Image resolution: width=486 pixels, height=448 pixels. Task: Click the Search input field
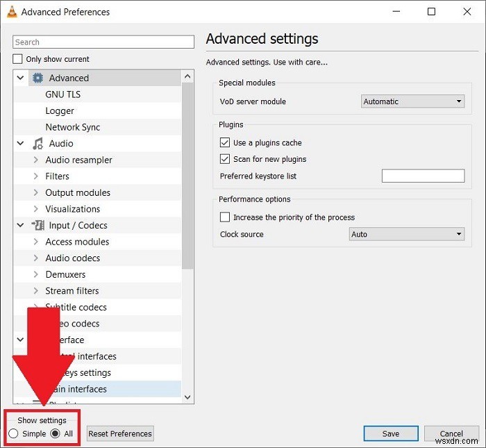[103, 42]
